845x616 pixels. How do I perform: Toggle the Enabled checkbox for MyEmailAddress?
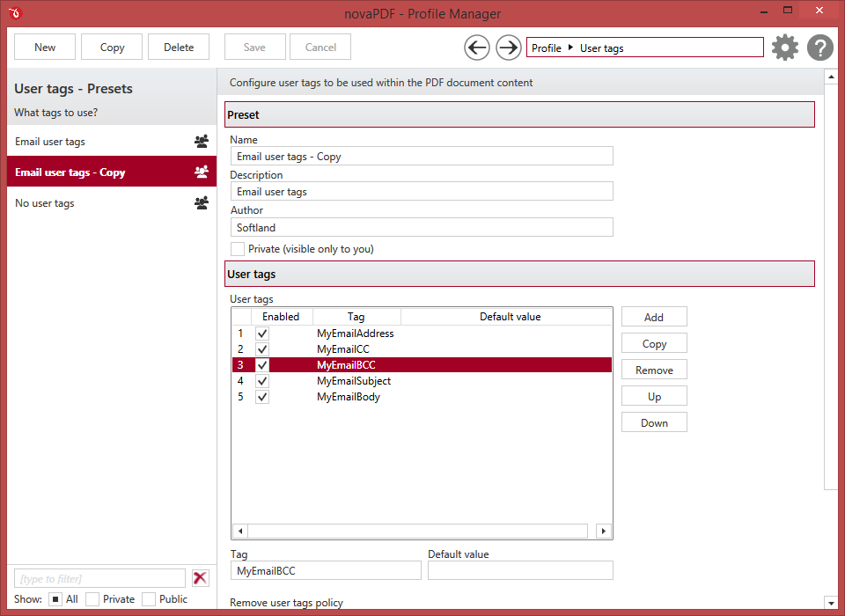click(x=262, y=334)
